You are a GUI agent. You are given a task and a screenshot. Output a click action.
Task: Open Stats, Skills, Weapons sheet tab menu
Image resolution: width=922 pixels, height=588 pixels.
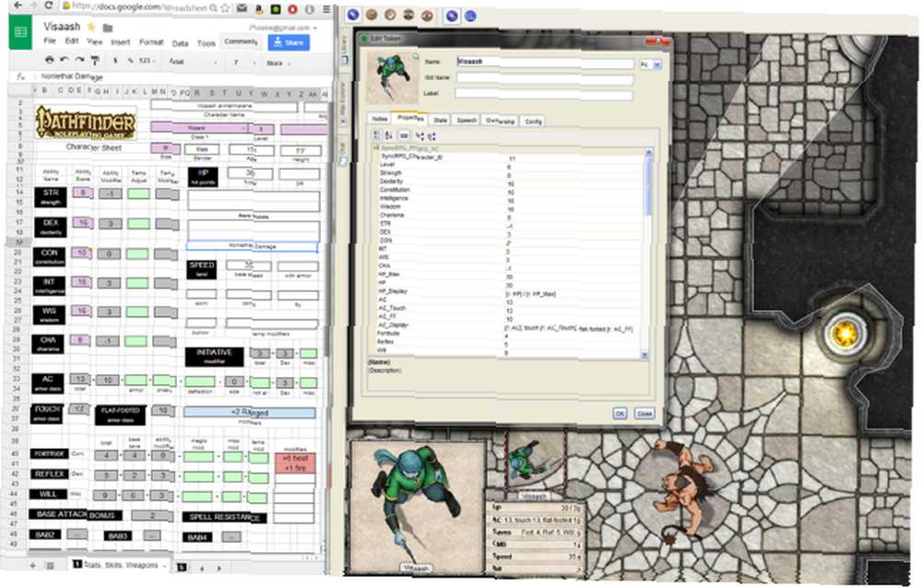165,565
